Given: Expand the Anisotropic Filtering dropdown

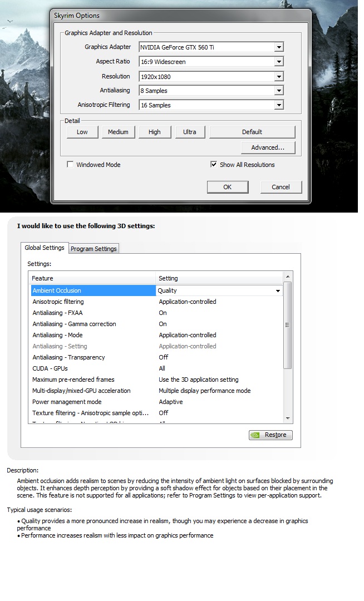Looking at the screenshot, I should 279,105.
